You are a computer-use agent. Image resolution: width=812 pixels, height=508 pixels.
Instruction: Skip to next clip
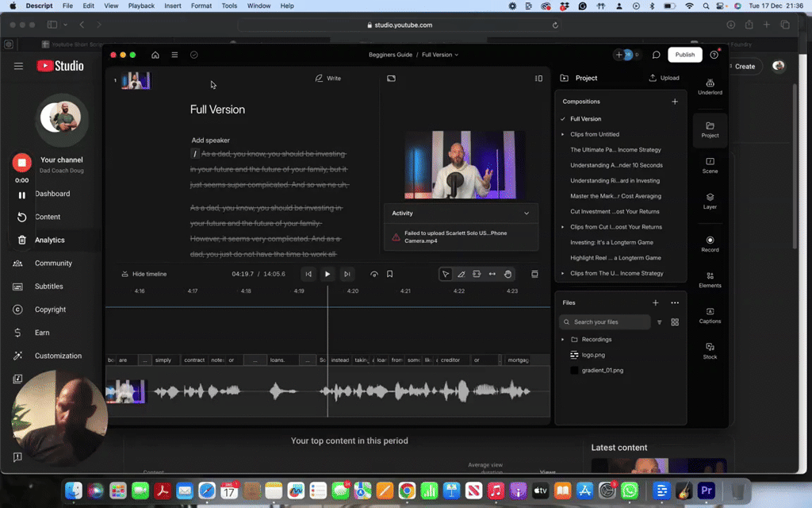click(347, 274)
